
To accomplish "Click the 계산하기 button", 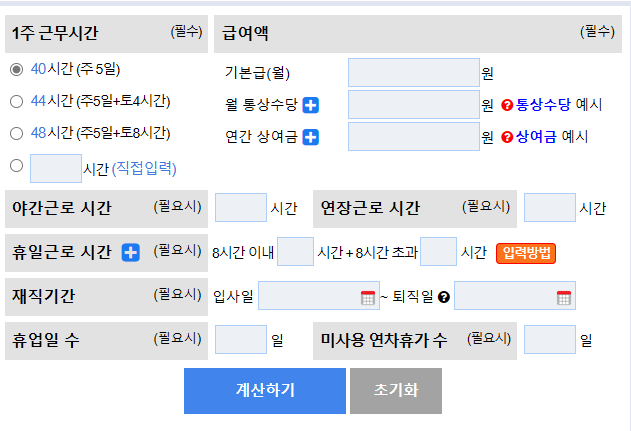I will click(265, 391).
